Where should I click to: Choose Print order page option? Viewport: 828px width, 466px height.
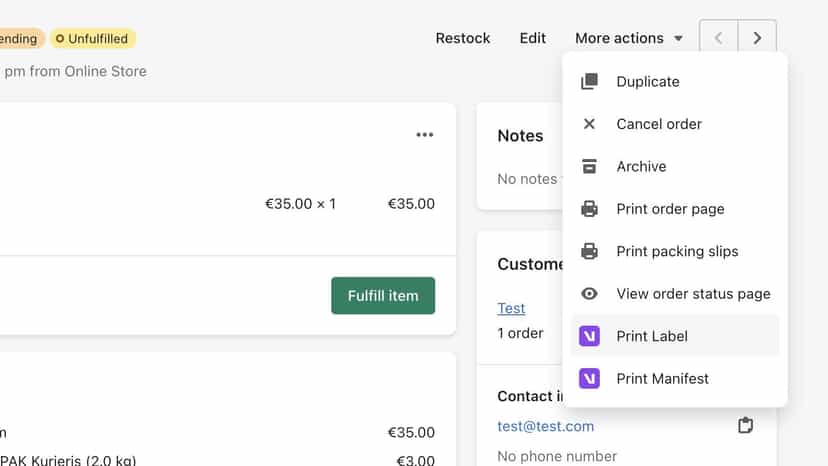click(675, 209)
